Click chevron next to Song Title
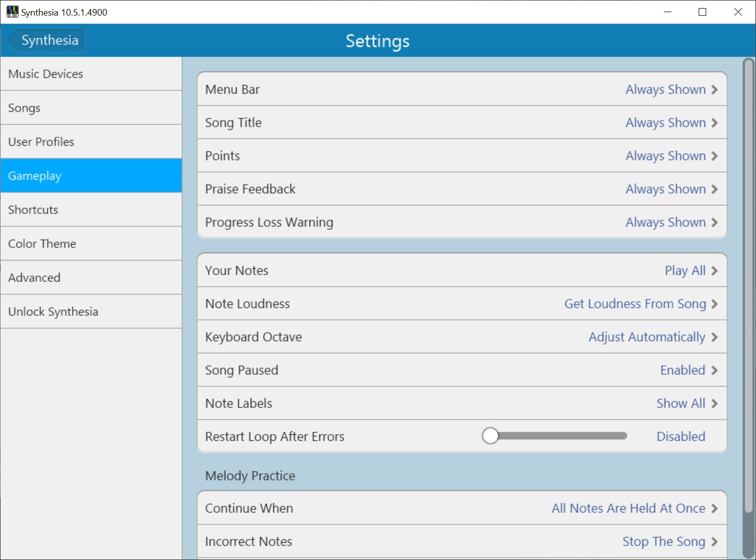 pyautogui.click(x=714, y=123)
